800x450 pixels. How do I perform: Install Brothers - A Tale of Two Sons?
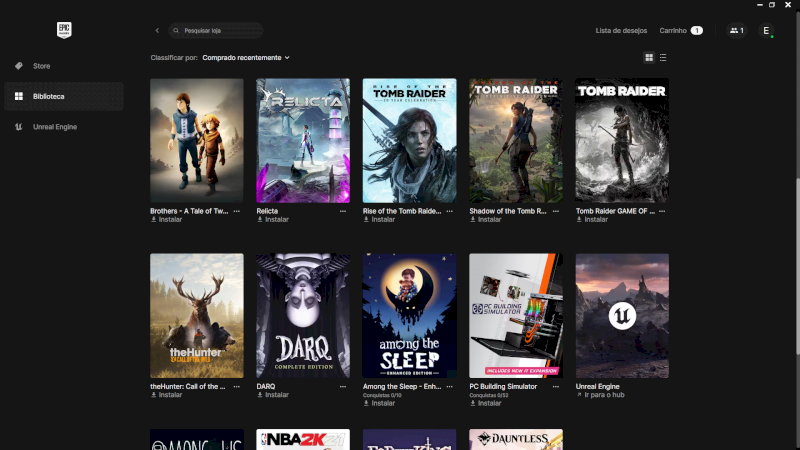coord(166,220)
